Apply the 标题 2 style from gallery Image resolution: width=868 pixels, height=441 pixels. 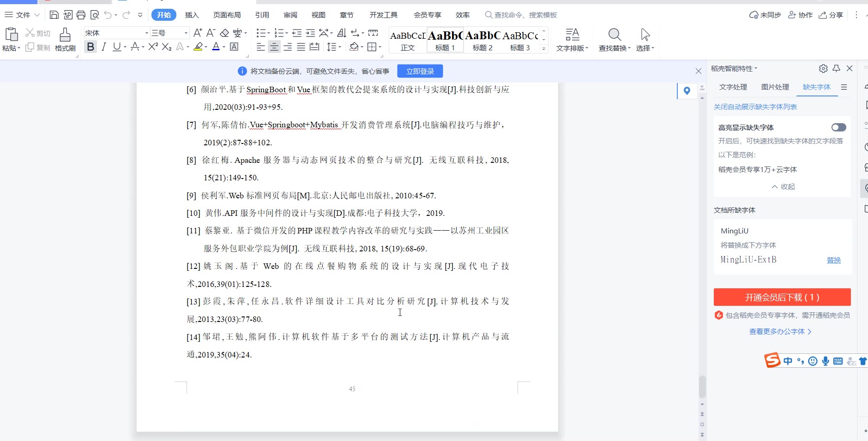(x=482, y=40)
